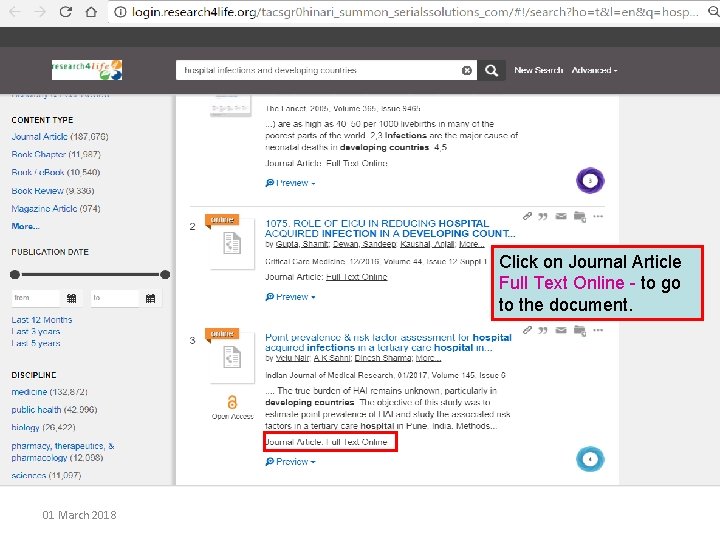Screen dimensions: 720x540
Task: Click the 'to' date input field
Action: 115,298
